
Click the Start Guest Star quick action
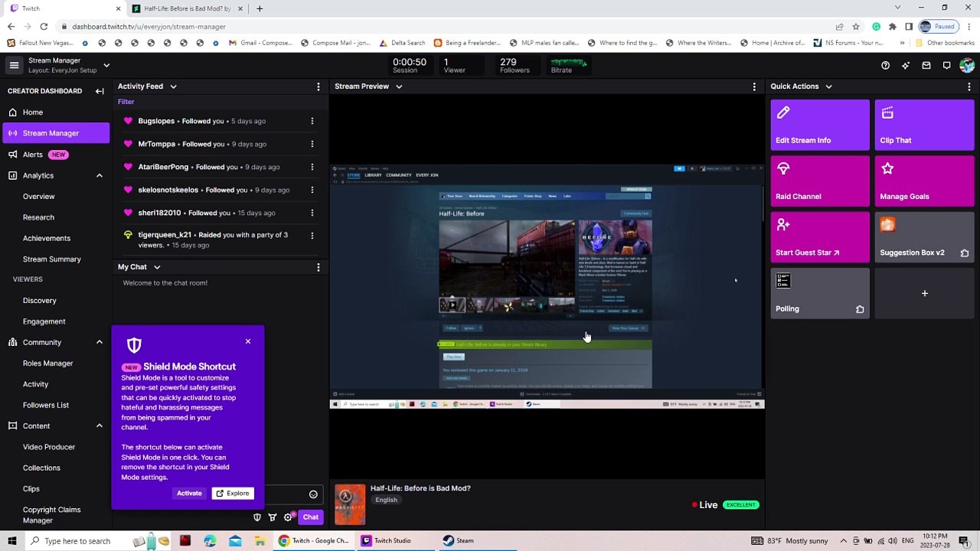820,237
